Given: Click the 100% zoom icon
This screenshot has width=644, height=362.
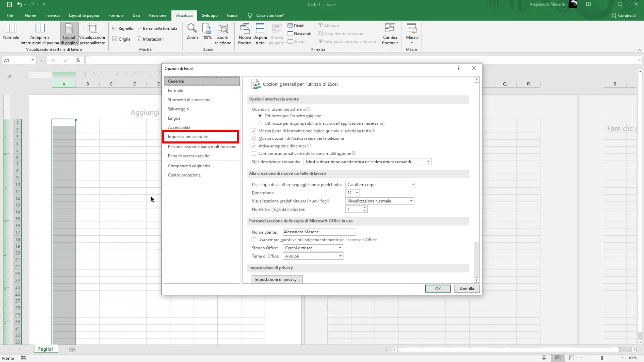Looking at the screenshot, I should pos(207,29).
